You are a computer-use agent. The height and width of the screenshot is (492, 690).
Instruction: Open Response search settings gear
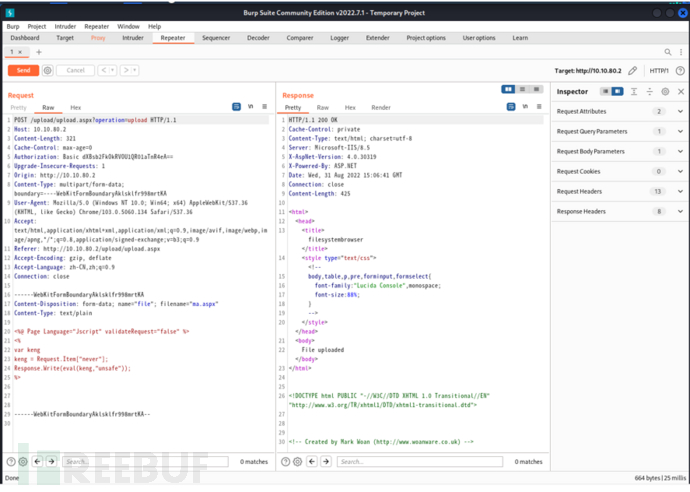pos(297,462)
